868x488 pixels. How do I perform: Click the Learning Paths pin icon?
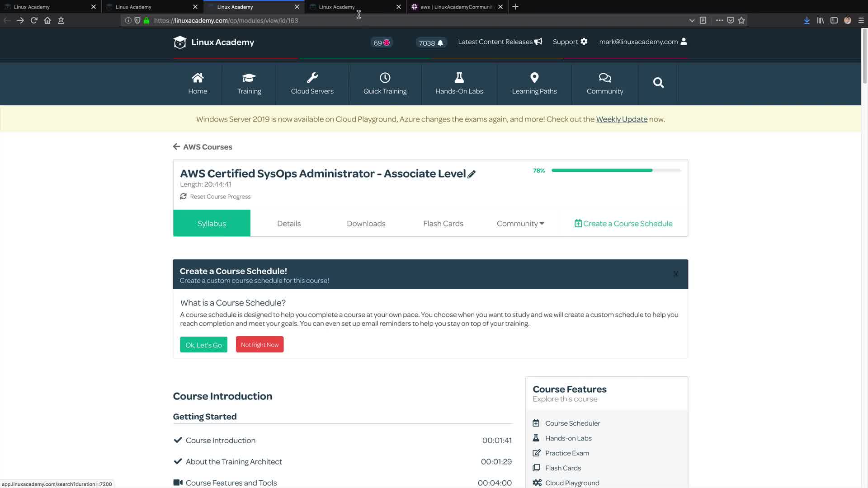pos(534,78)
